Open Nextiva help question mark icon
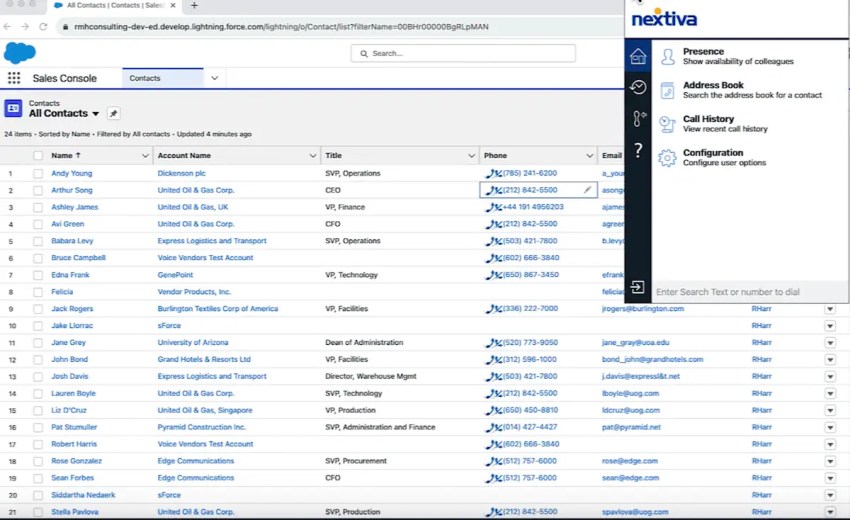The width and height of the screenshot is (850, 520). point(638,150)
